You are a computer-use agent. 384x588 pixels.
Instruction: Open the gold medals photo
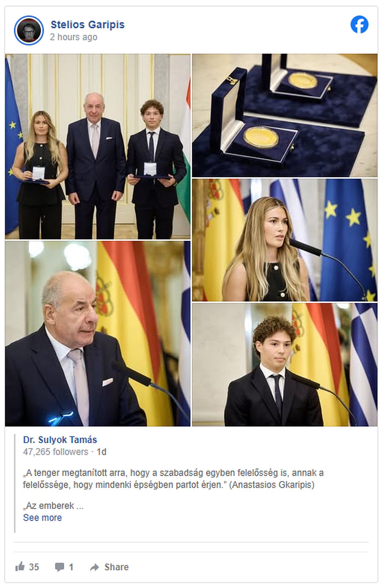point(285,115)
